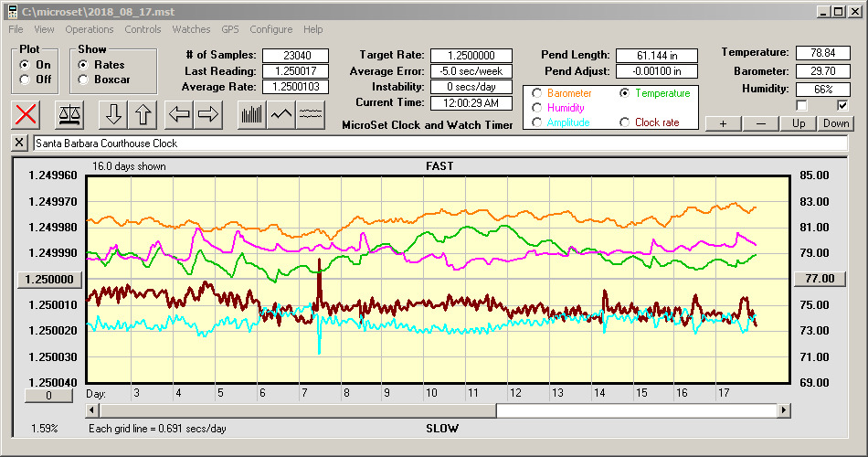The image size is (868, 457).
Task: Click the Average Error value field
Action: [x=471, y=71]
